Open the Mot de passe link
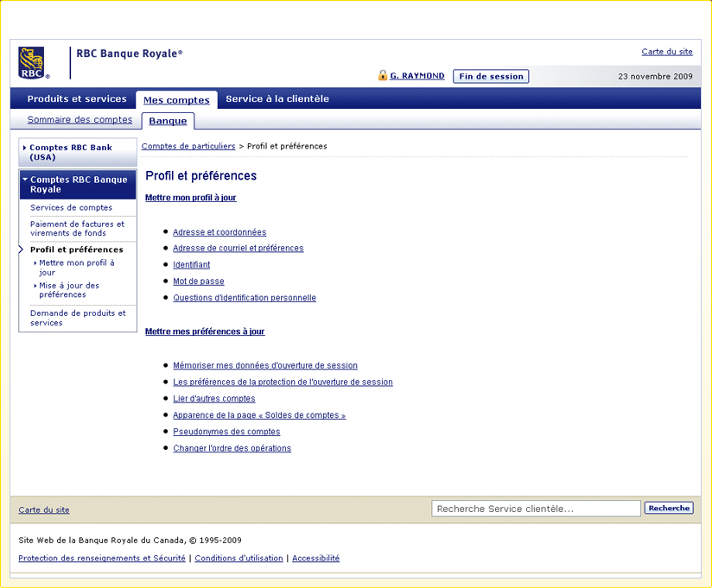Image resolution: width=712 pixels, height=588 pixels. 199,281
